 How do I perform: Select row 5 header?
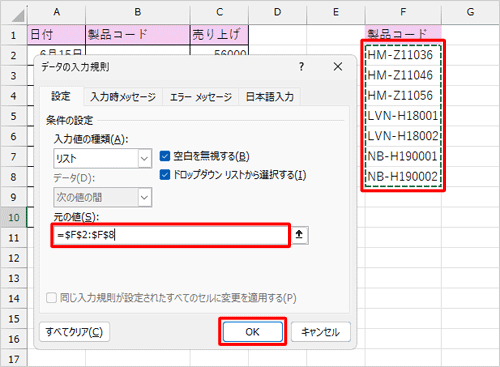point(14,116)
